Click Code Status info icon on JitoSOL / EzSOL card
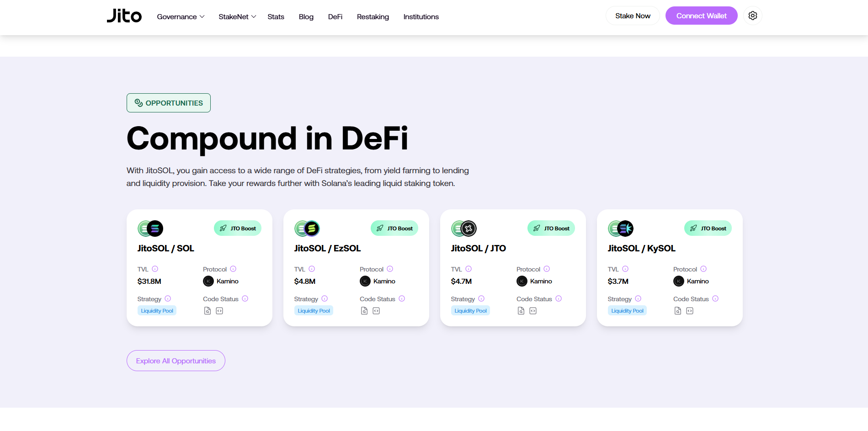This screenshot has height=431, width=868. pyautogui.click(x=402, y=298)
